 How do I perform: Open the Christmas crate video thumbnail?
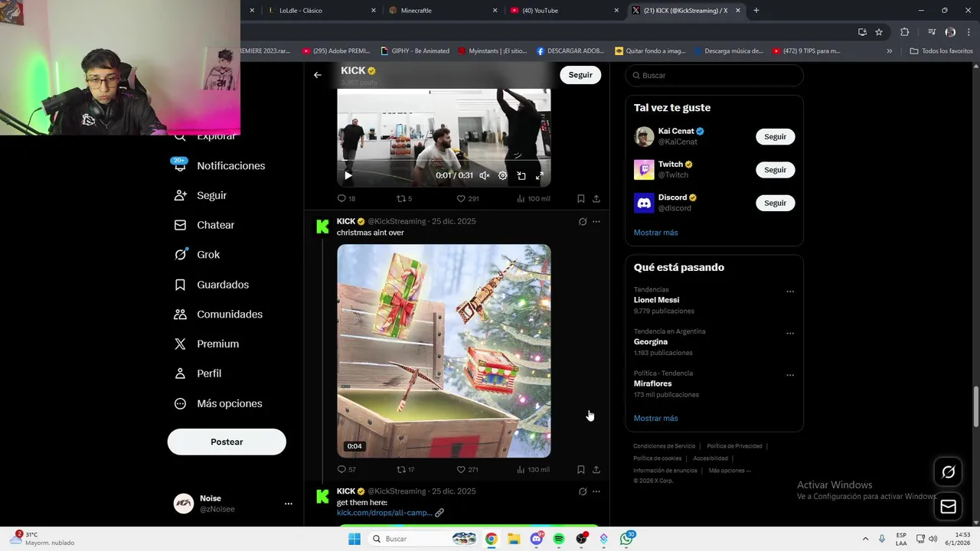(x=444, y=350)
